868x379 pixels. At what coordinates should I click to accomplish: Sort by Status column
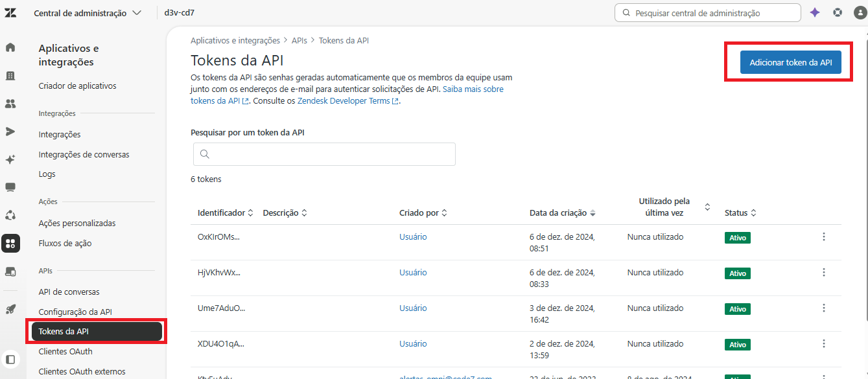(741, 212)
